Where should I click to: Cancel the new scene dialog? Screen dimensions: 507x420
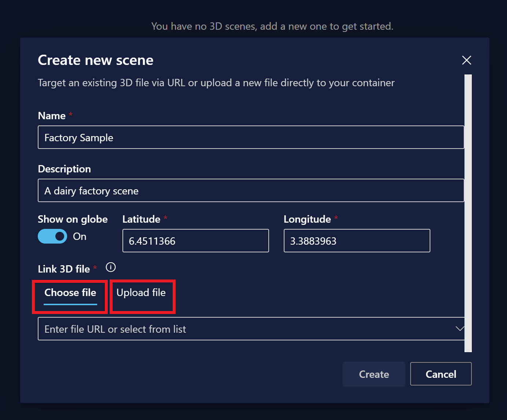441,374
